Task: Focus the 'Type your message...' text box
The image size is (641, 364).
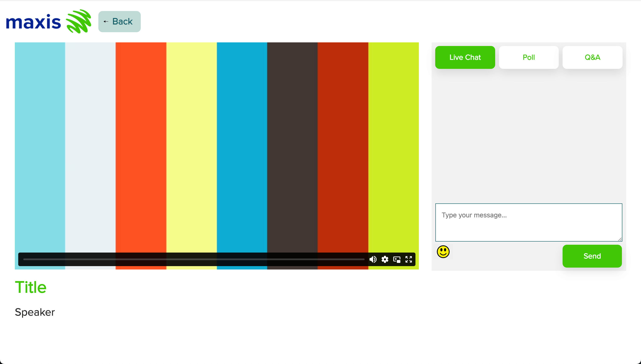Action: coord(528,222)
